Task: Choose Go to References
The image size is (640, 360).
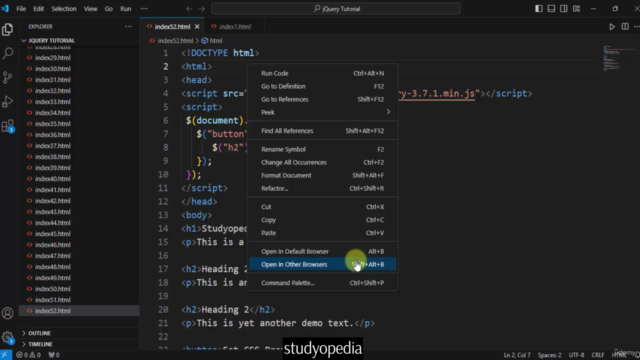Action: pyautogui.click(x=322, y=100)
